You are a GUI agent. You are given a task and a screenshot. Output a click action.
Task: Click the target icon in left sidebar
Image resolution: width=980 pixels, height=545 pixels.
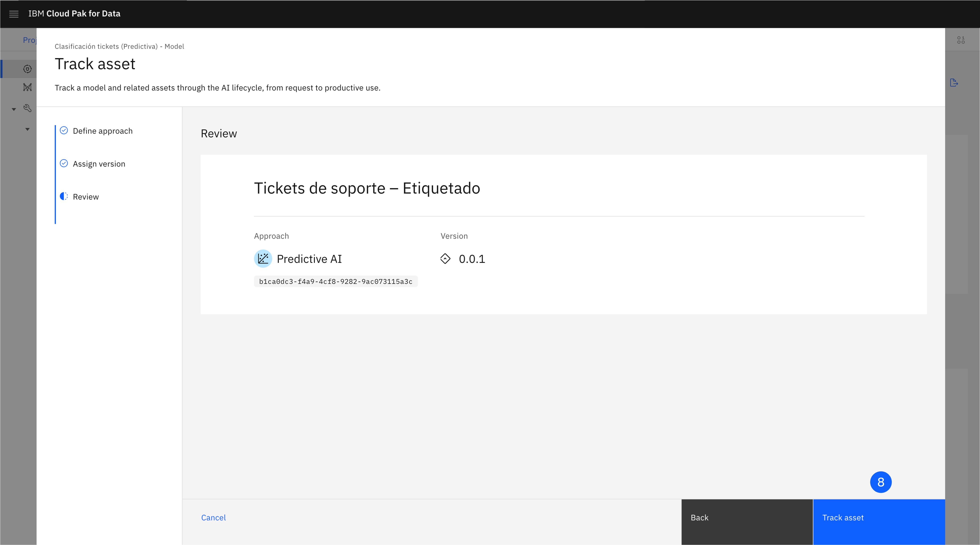coord(27,69)
